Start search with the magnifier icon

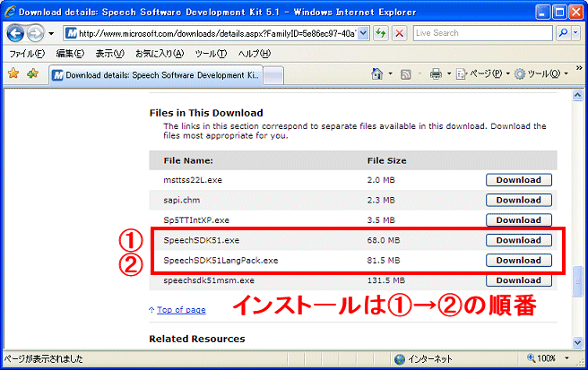coord(563,33)
